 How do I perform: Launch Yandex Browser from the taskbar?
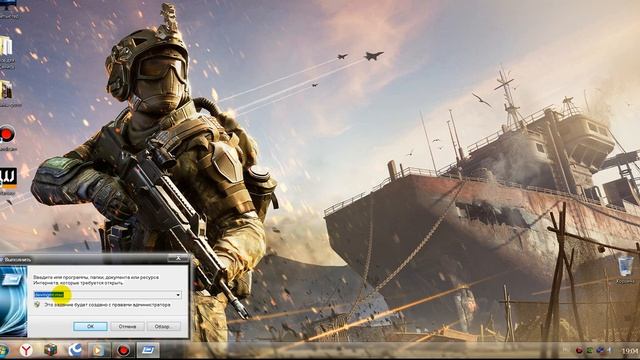click(x=26, y=350)
